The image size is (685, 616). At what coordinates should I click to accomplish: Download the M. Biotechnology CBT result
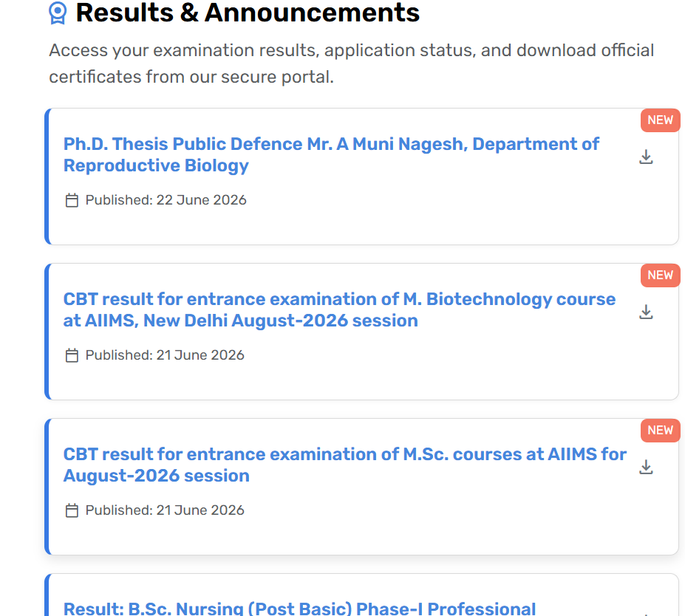click(x=646, y=312)
